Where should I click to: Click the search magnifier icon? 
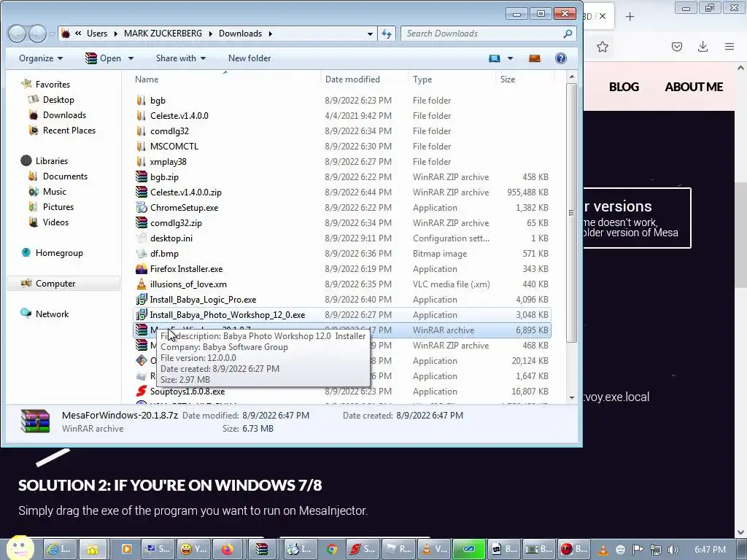pyautogui.click(x=568, y=34)
